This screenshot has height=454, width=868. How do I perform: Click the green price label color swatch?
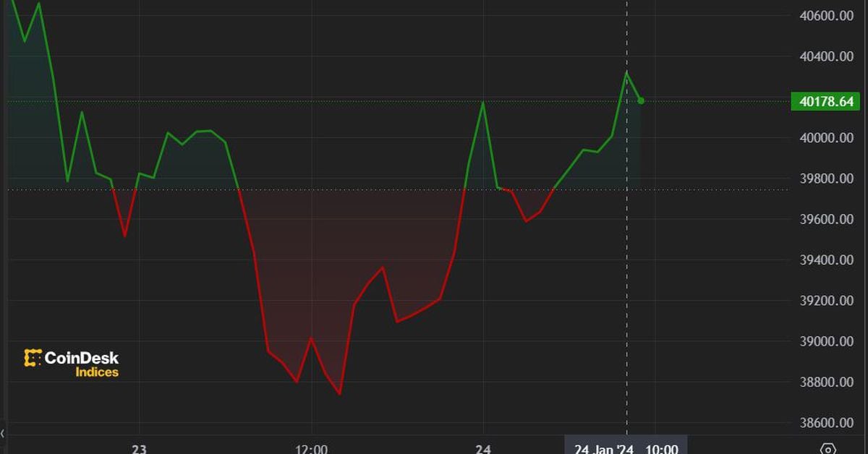pyautogui.click(x=799, y=101)
